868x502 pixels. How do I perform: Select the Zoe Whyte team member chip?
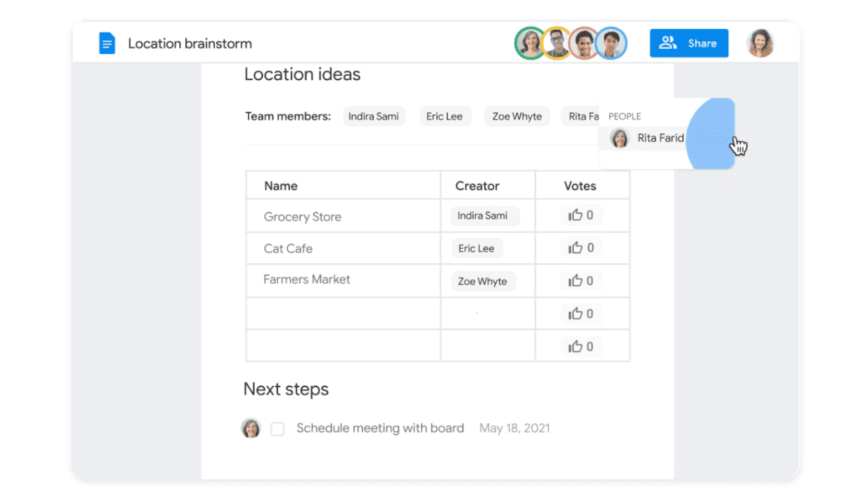tap(516, 116)
